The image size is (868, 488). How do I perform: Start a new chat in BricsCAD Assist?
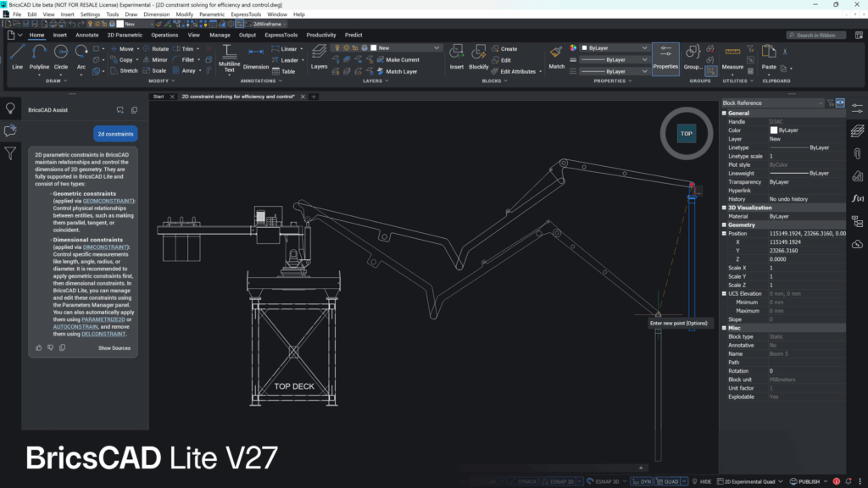tap(120, 110)
